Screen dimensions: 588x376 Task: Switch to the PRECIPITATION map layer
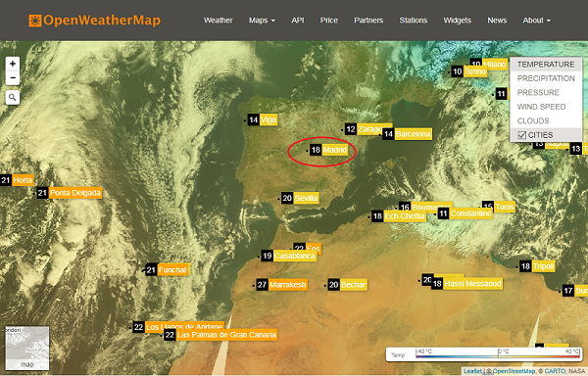coord(546,78)
